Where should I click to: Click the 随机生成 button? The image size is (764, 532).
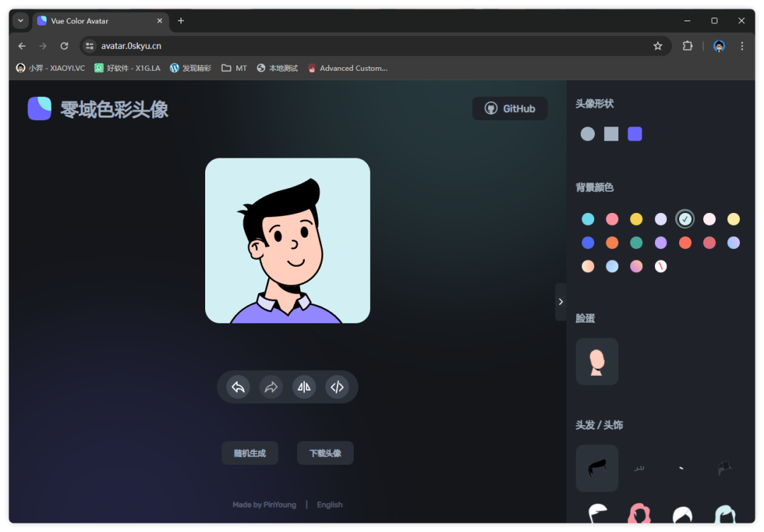(x=250, y=453)
